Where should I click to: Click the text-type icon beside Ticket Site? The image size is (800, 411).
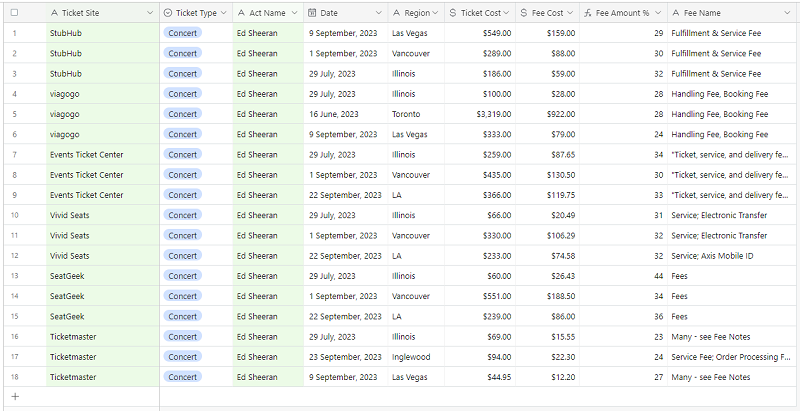55,13
